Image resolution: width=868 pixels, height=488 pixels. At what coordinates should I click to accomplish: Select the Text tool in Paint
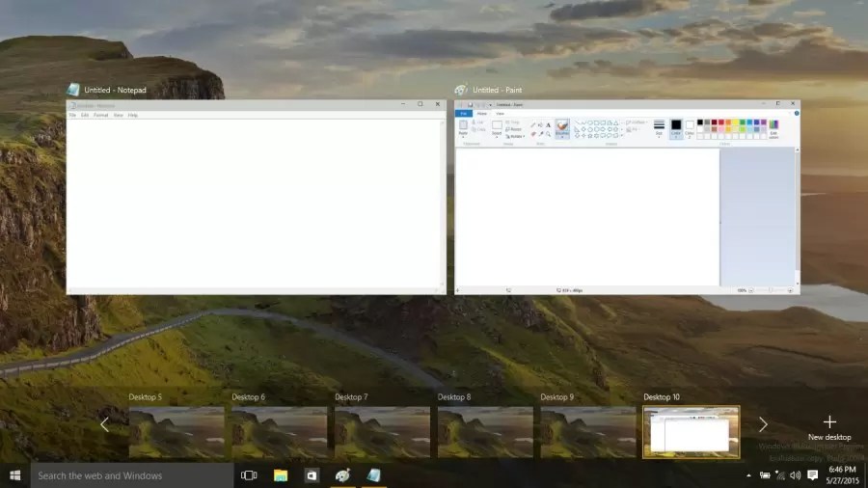click(548, 125)
